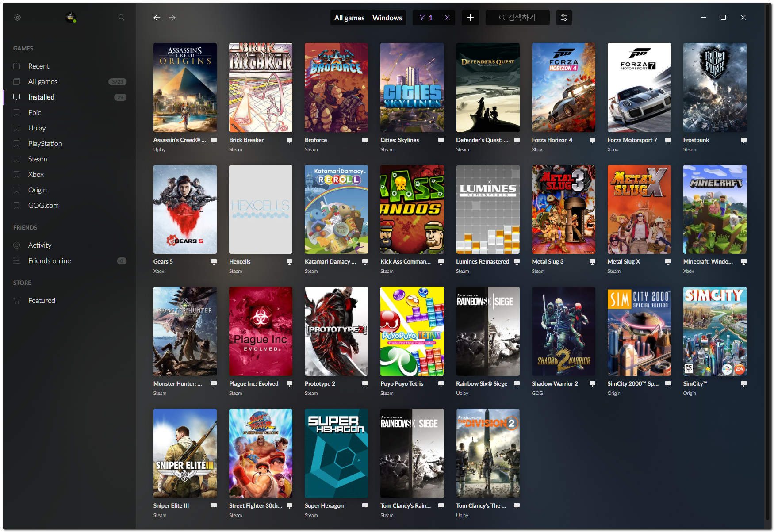Open the Lumines Remastered cover
The image size is (774, 532).
click(x=488, y=210)
